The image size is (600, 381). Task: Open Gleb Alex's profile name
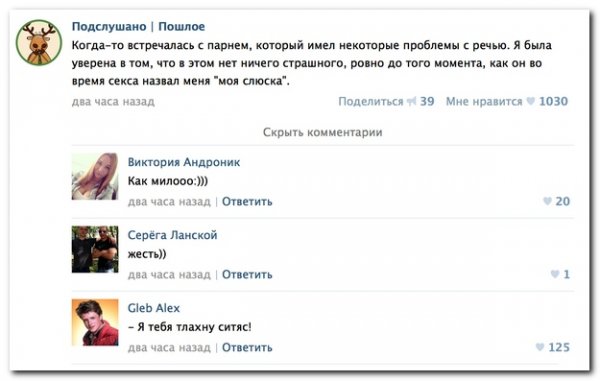tap(154, 308)
